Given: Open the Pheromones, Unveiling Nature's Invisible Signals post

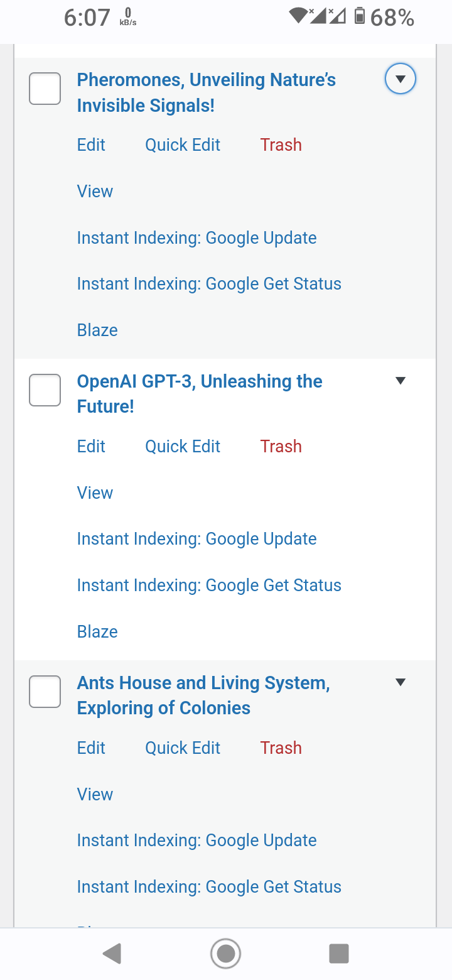Looking at the screenshot, I should [206, 93].
